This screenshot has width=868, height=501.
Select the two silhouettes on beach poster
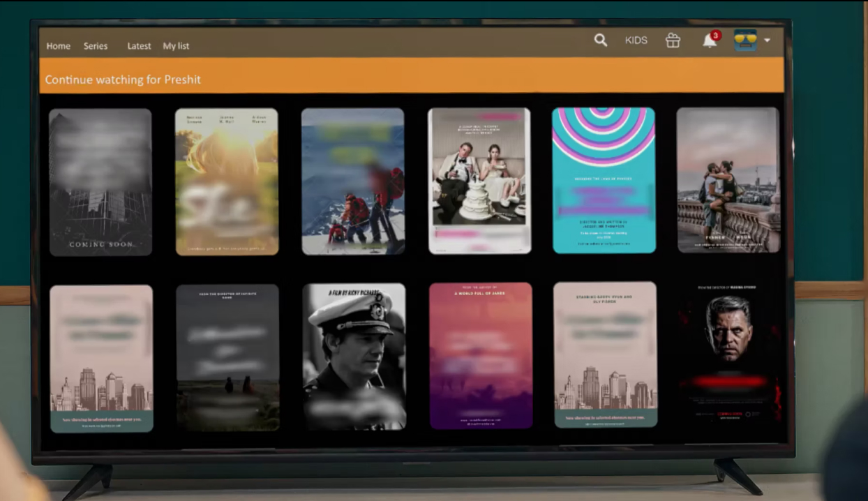[227, 357]
